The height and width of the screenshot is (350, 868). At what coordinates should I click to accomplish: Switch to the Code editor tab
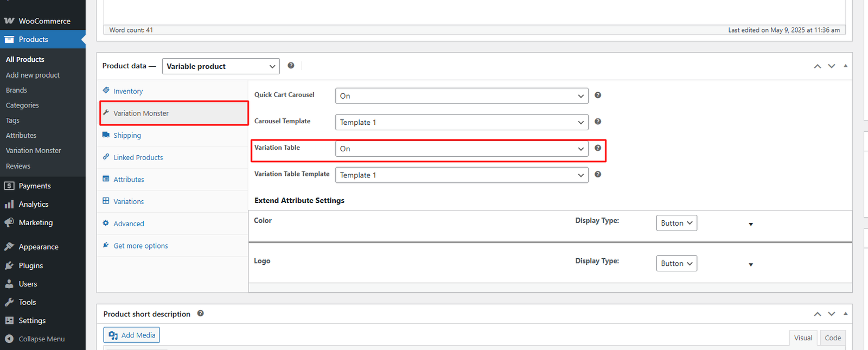coord(832,338)
